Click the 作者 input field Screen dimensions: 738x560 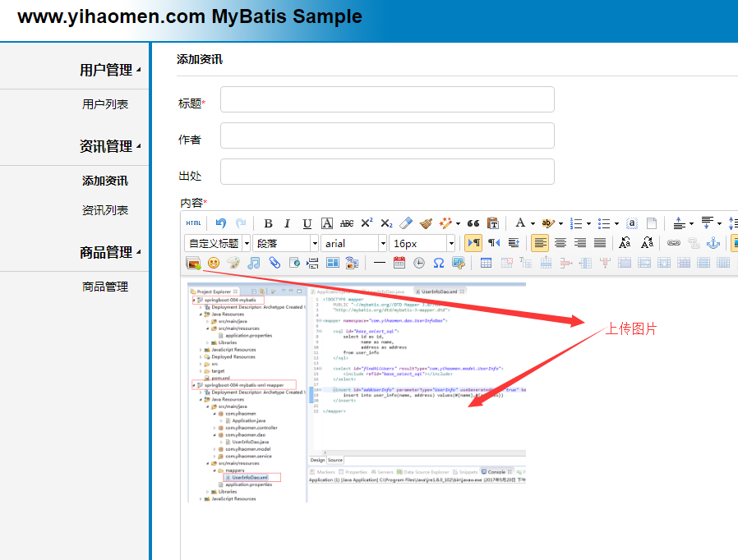[x=387, y=135]
